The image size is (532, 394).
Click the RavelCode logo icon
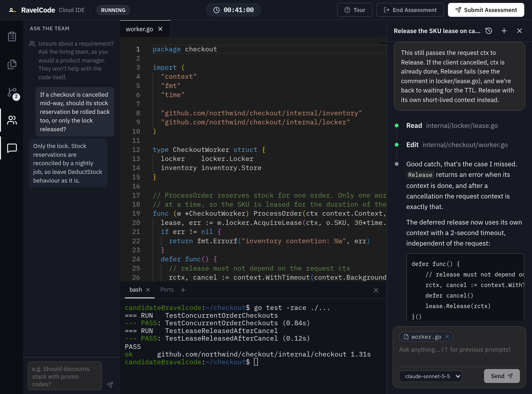(12, 10)
